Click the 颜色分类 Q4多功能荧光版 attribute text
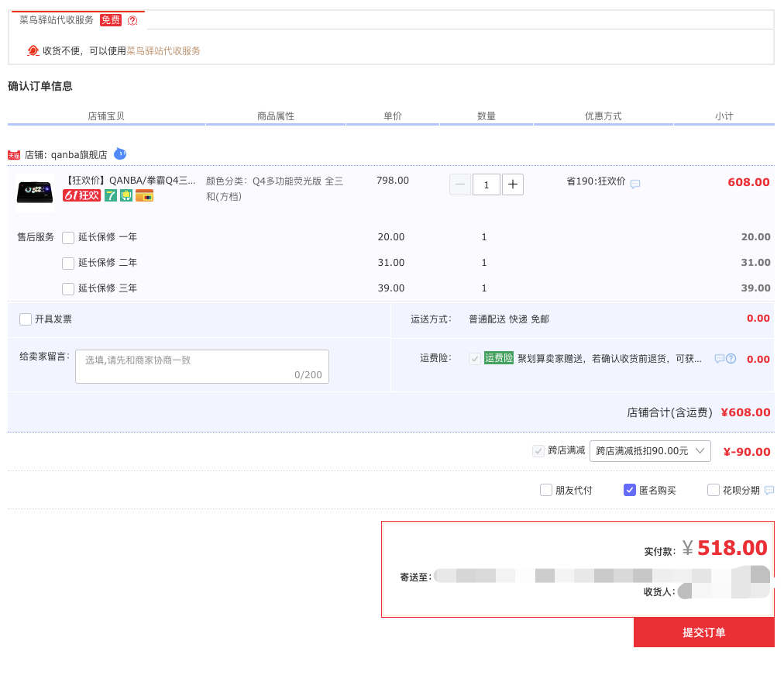Screen dimensions: 784x679 point(274,188)
